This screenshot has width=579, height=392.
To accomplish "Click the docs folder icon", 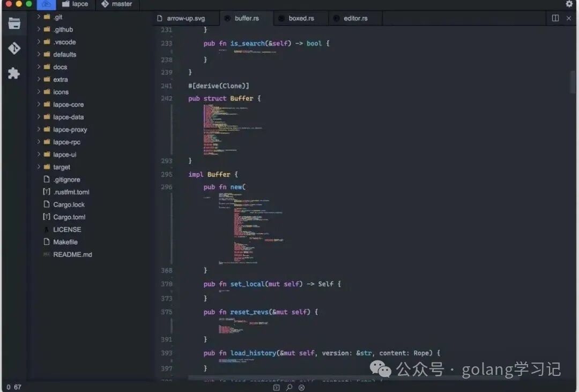I will click(47, 67).
